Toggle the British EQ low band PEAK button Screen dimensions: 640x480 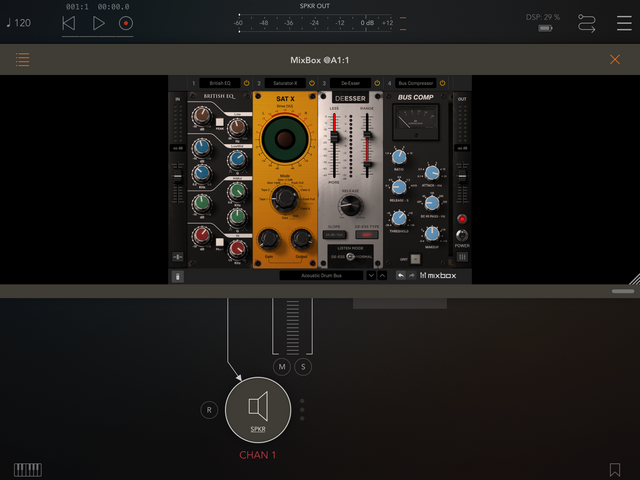coord(220,122)
